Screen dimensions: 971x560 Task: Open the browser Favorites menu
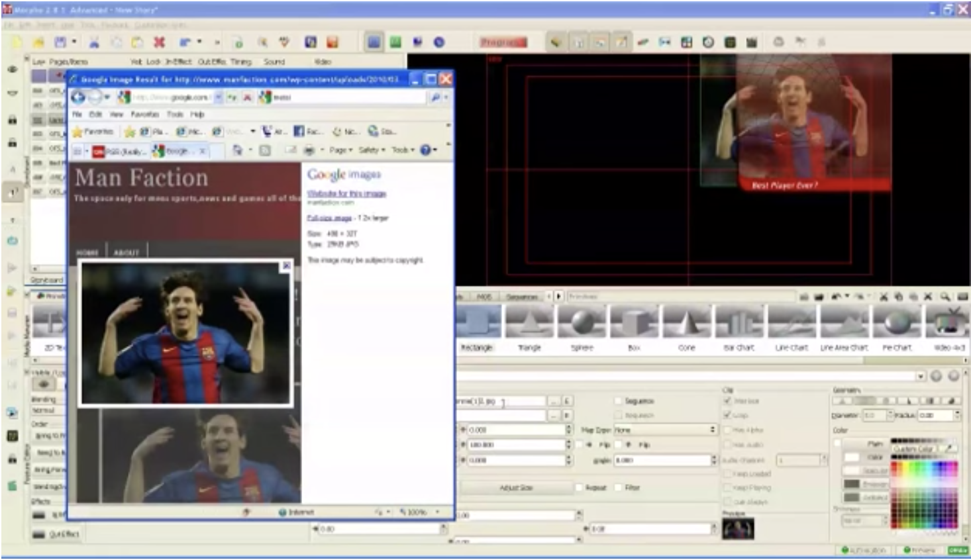[x=145, y=115]
